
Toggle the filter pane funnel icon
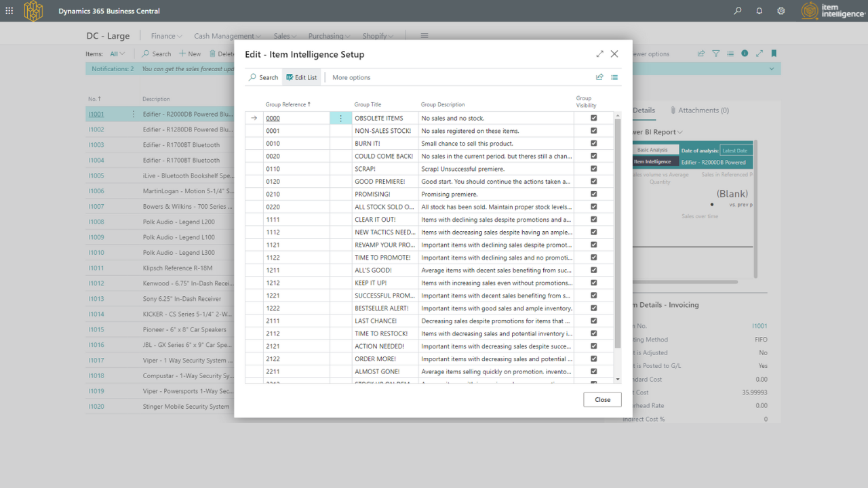click(x=715, y=54)
